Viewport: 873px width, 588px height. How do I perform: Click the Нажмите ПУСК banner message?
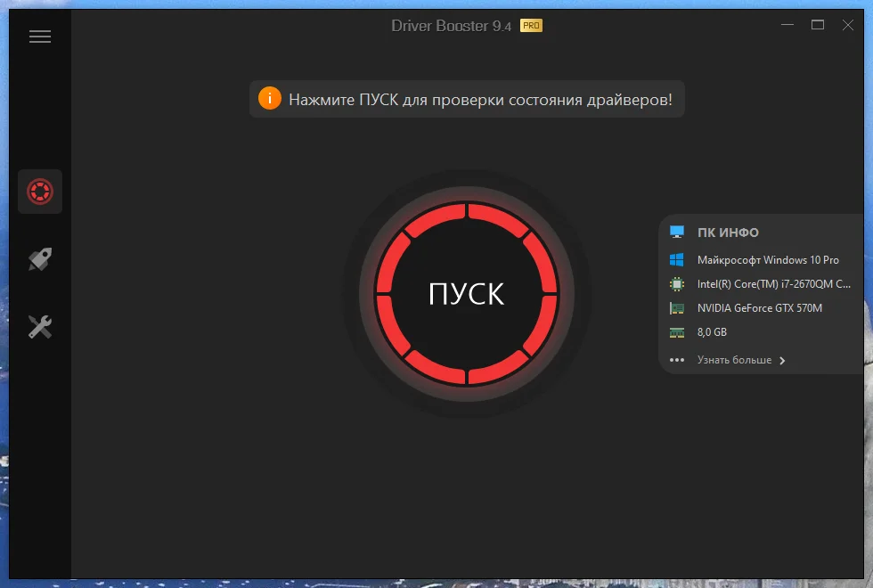[480, 100]
